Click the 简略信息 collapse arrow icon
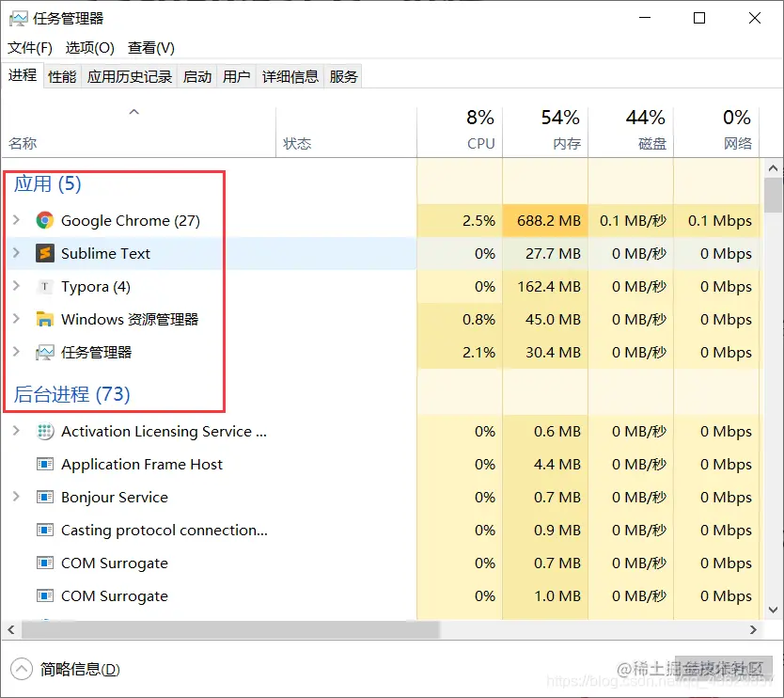 point(21,669)
